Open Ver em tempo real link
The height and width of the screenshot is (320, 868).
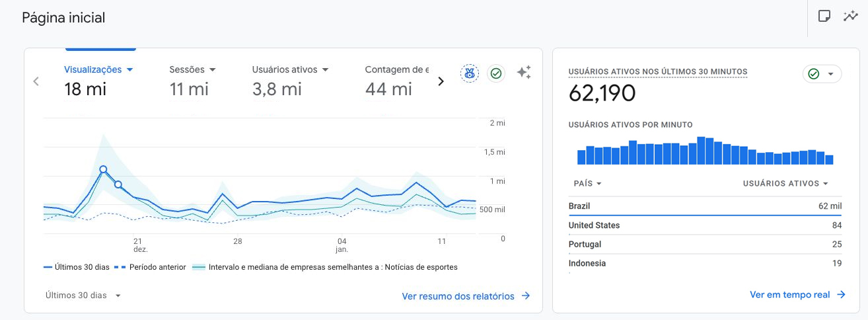point(789,295)
